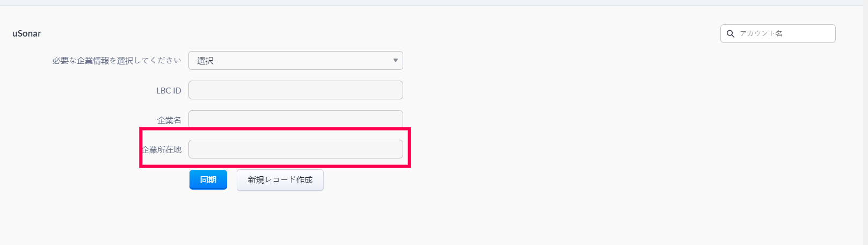Open the -選択- company info dropdown
This screenshot has width=868, height=245.
coord(295,61)
